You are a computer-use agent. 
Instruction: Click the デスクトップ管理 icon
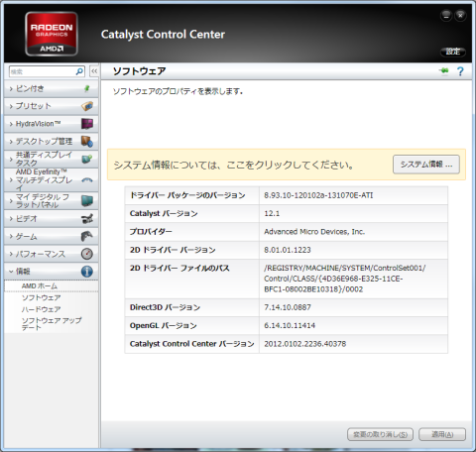click(x=87, y=142)
